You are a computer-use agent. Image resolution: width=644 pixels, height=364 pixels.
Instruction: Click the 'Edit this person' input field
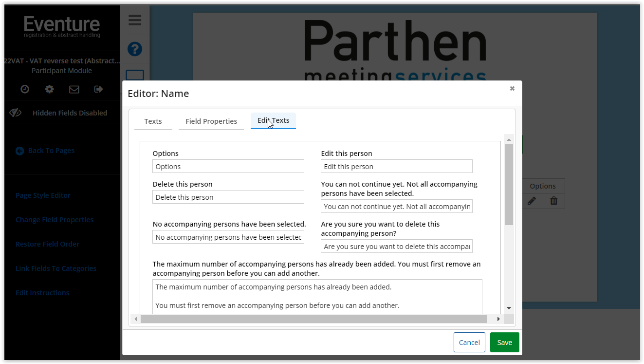[396, 167]
